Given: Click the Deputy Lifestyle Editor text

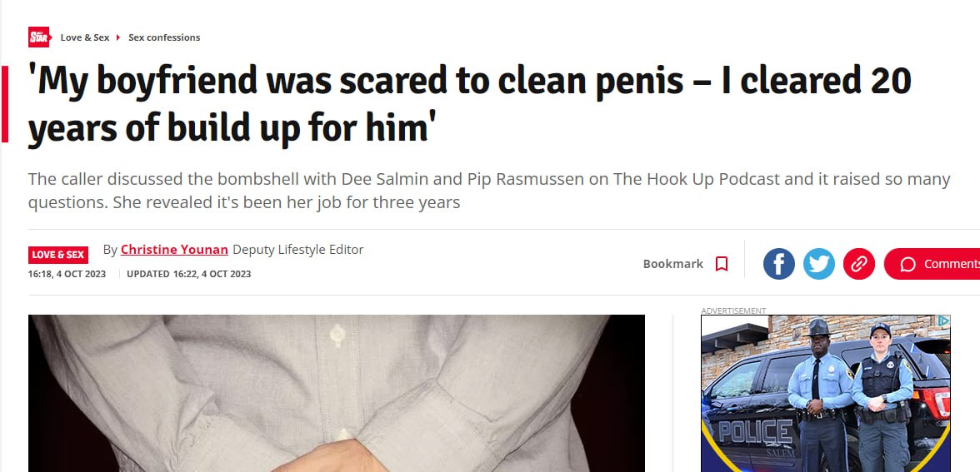Looking at the screenshot, I should (298, 250).
